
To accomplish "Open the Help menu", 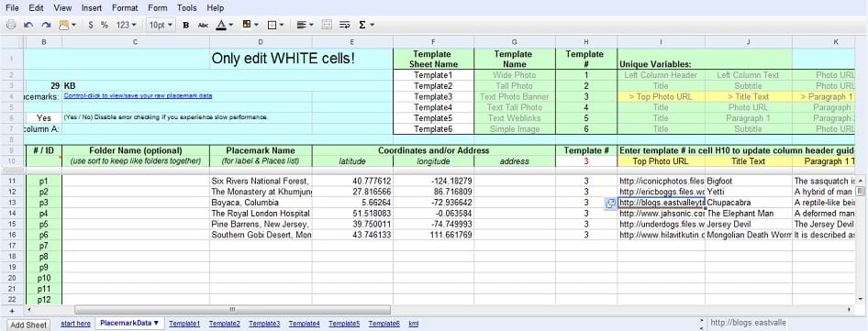I will pyautogui.click(x=216, y=8).
